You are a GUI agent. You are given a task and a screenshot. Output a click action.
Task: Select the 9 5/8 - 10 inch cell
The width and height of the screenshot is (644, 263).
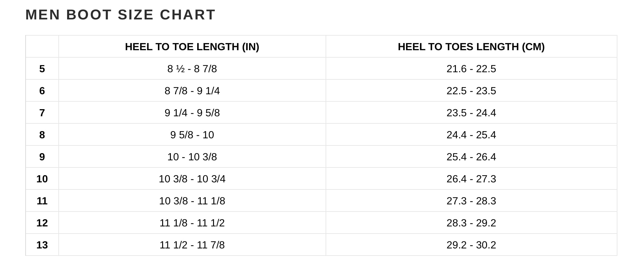tap(192, 135)
